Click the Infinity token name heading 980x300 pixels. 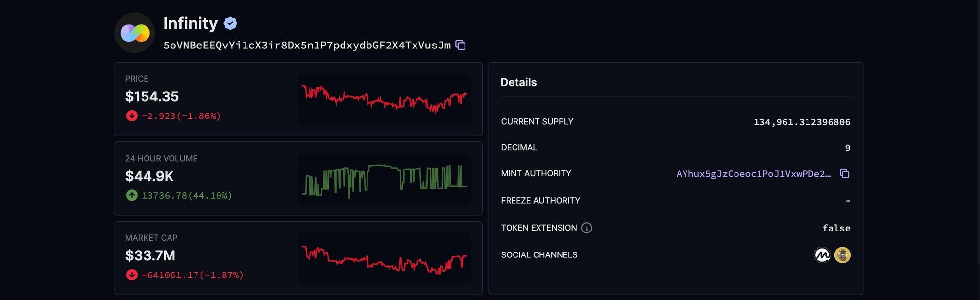190,23
